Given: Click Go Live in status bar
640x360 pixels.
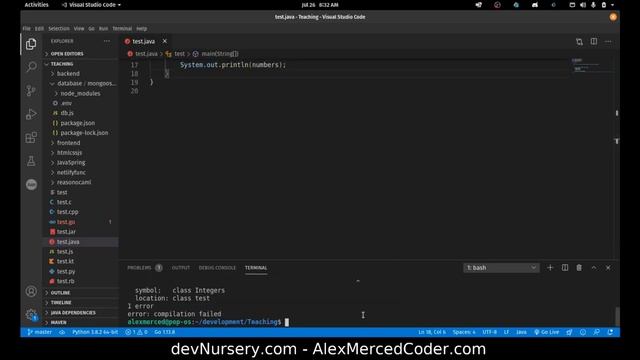Looking at the screenshot, I should pyautogui.click(x=547, y=332).
